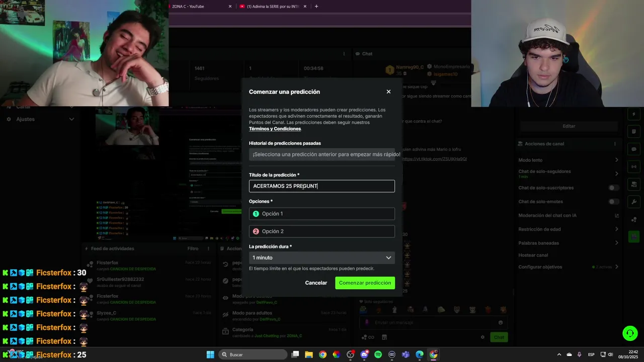This screenshot has width=644, height=362.
Task: Click the Título de la predicción field
Action: click(x=322, y=186)
